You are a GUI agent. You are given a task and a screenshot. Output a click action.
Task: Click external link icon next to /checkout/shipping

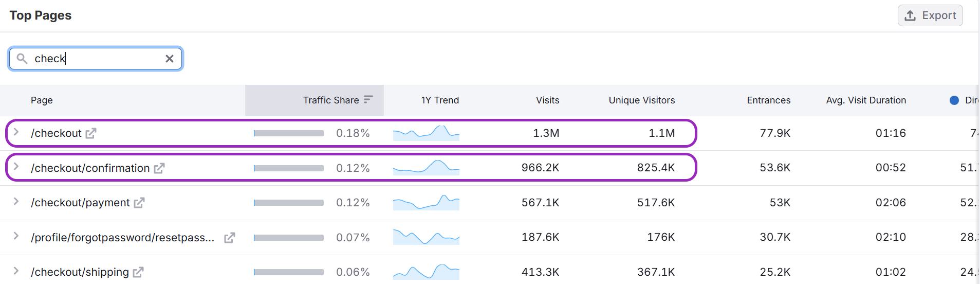138,272
